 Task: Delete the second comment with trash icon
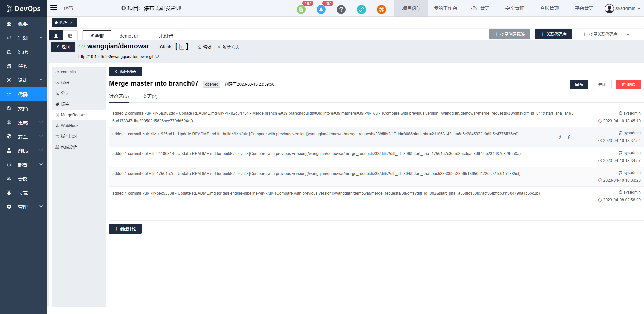click(x=570, y=137)
